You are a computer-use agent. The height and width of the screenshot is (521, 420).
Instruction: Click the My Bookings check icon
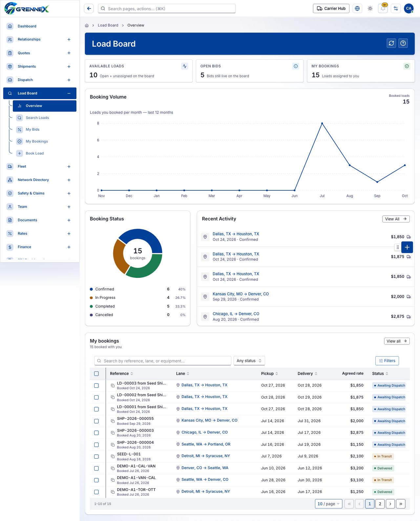click(407, 66)
